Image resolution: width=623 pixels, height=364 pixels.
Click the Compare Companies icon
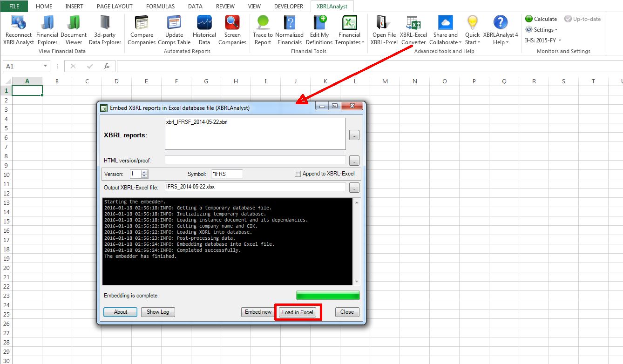(142, 30)
